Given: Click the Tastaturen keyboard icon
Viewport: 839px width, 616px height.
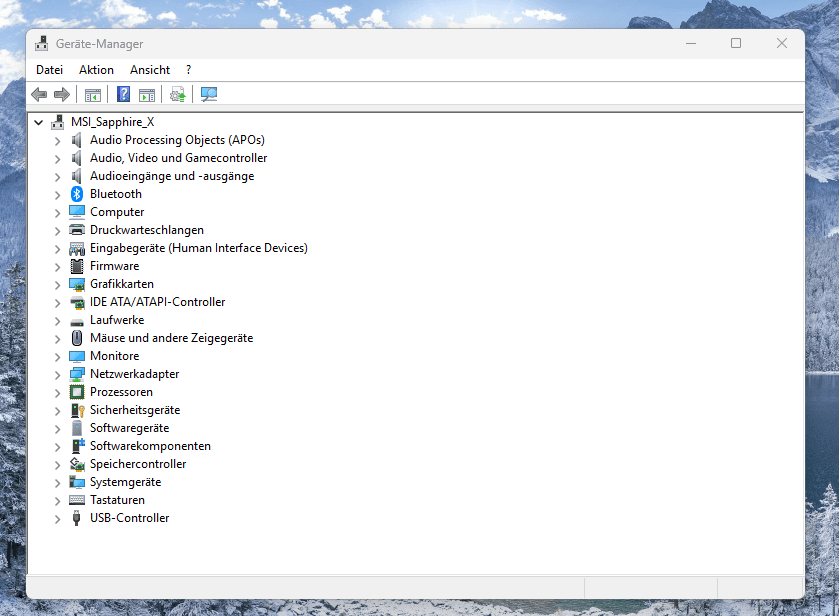Looking at the screenshot, I should pyautogui.click(x=77, y=500).
